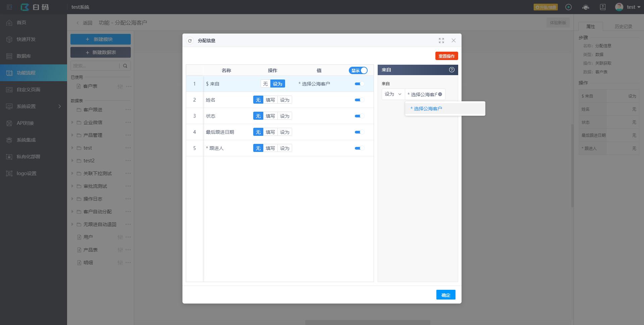The height and width of the screenshot is (325, 644).
Task: Toggle the 显示 switch in table header
Action: click(358, 70)
